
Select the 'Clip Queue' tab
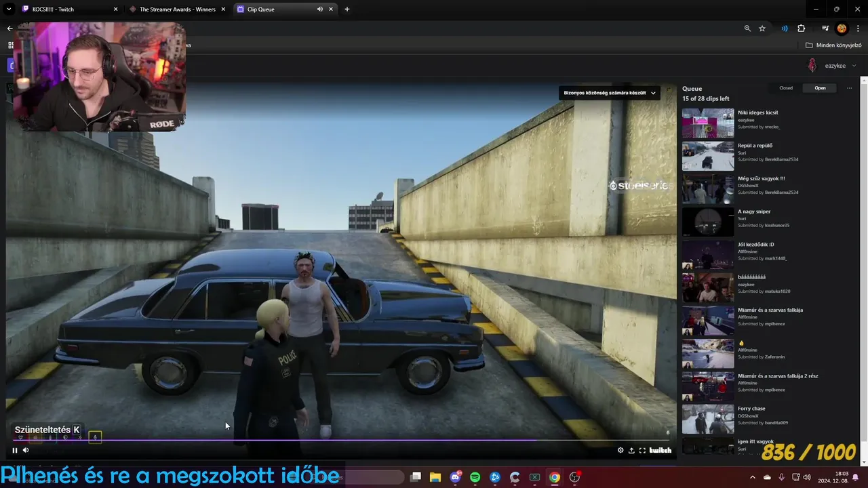285,9
